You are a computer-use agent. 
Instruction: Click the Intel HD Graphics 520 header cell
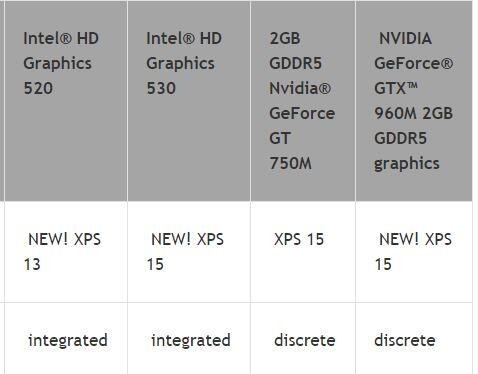click(66, 101)
